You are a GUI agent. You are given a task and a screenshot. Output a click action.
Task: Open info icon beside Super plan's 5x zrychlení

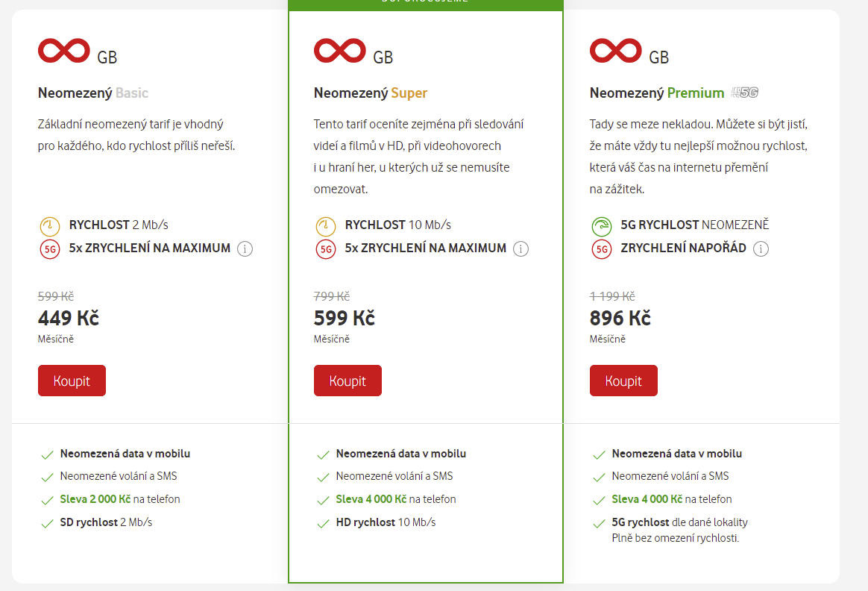tap(521, 249)
